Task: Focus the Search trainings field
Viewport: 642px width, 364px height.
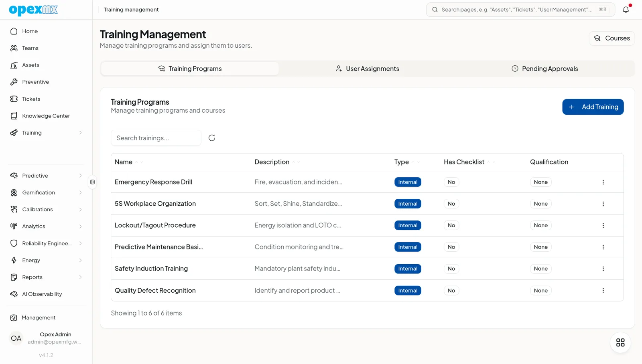Action: [x=156, y=138]
